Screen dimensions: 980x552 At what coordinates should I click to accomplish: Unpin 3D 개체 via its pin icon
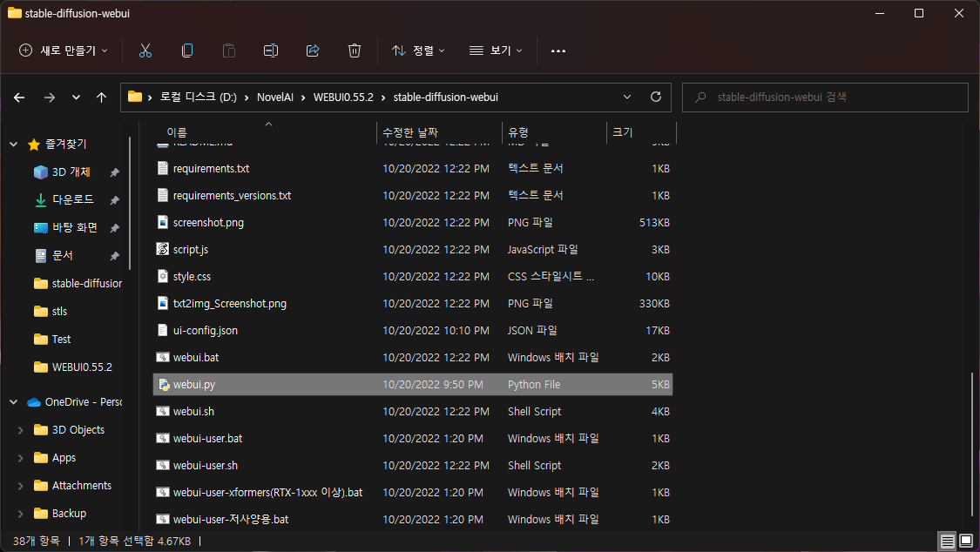(114, 172)
